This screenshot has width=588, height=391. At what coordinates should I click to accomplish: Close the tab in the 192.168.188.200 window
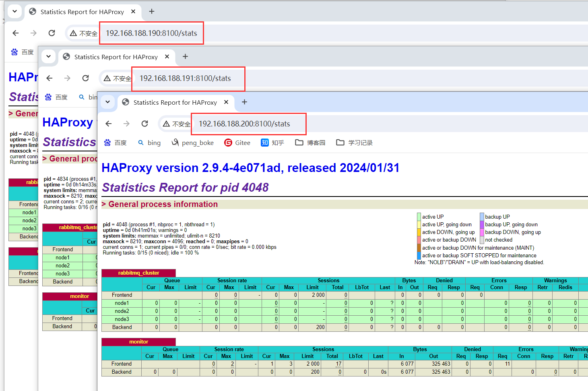point(226,102)
